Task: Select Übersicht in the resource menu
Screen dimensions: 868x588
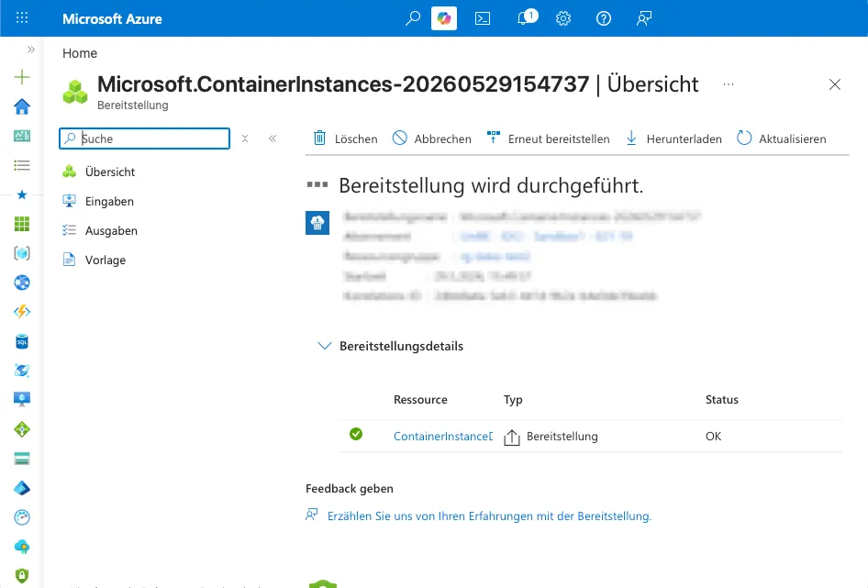Action: coord(109,172)
